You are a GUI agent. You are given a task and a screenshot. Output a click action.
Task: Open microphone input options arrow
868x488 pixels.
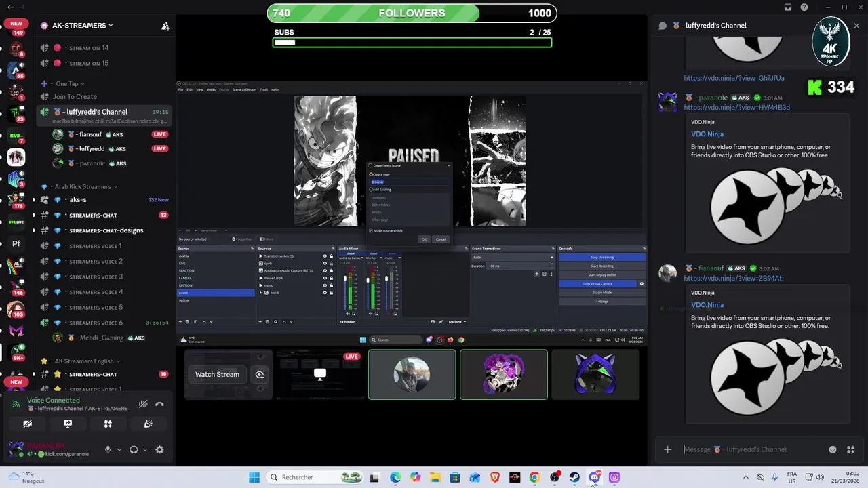[x=119, y=449]
